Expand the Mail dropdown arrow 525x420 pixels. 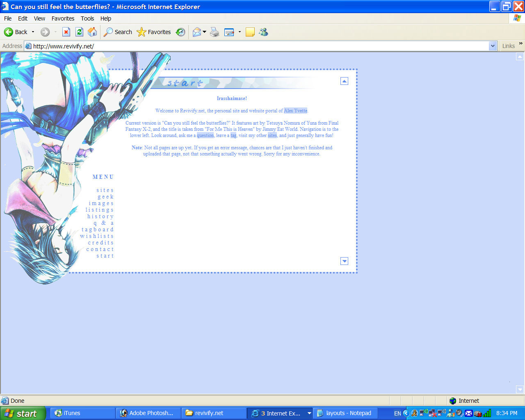[x=204, y=32]
